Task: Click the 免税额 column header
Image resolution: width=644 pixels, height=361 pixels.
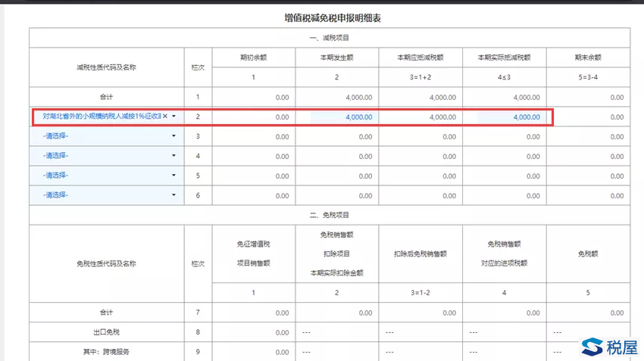Action: pyautogui.click(x=588, y=254)
